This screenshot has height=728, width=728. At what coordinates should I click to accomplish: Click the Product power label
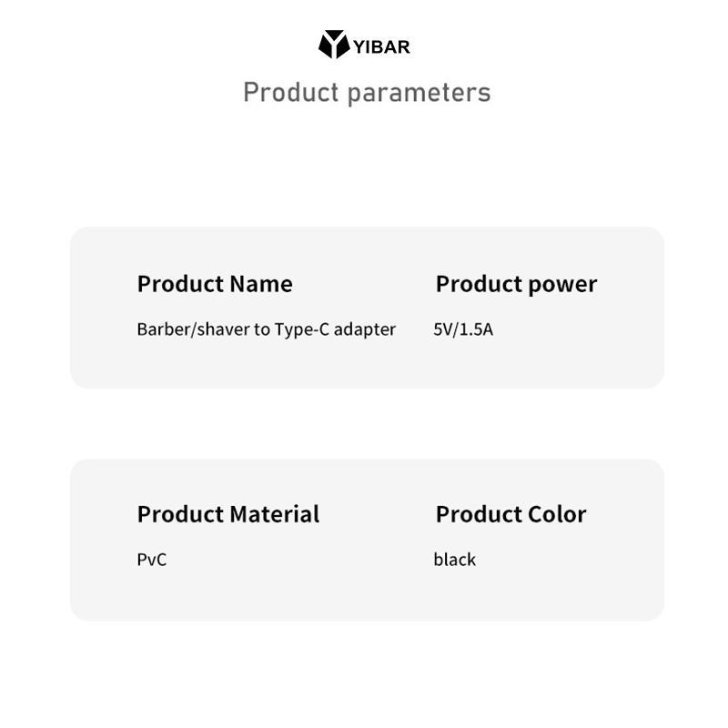(516, 284)
